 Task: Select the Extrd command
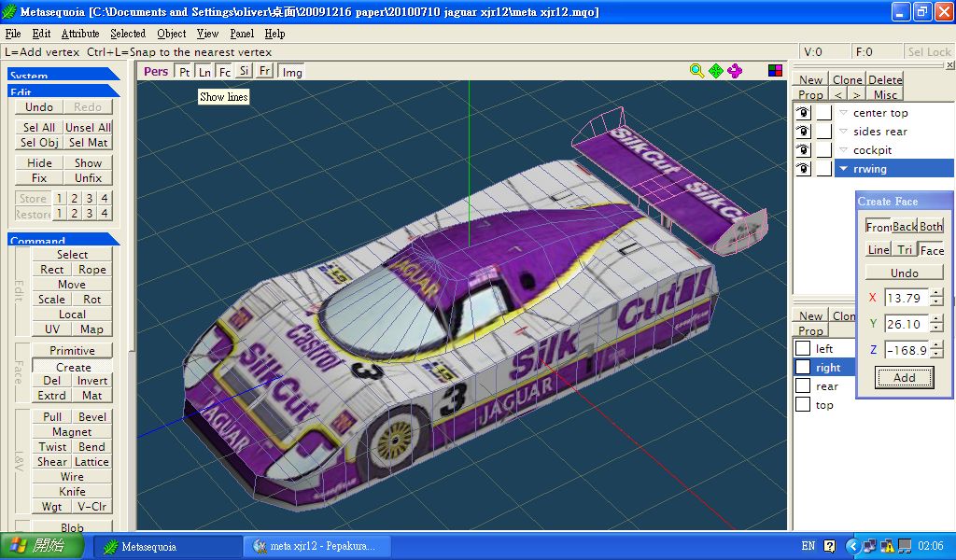click(52, 396)
